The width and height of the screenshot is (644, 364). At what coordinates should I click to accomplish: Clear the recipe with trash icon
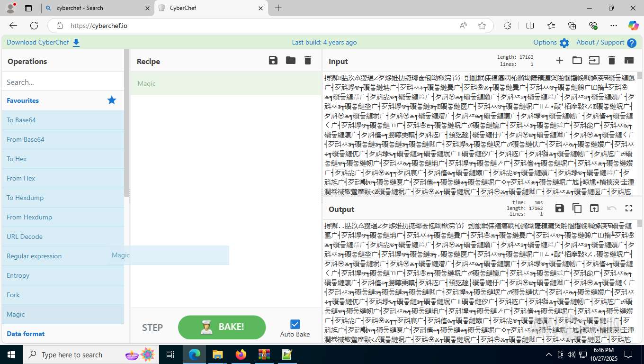[308, 60]
